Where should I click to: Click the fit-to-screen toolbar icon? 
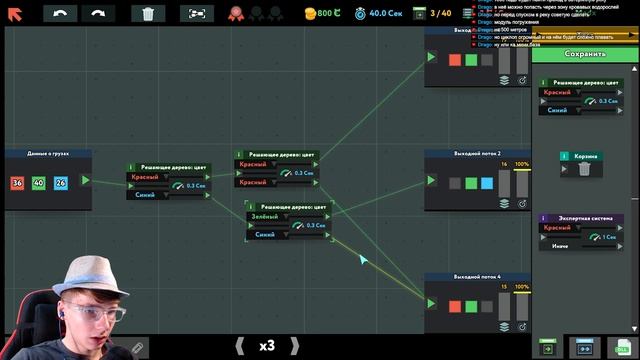197,14
